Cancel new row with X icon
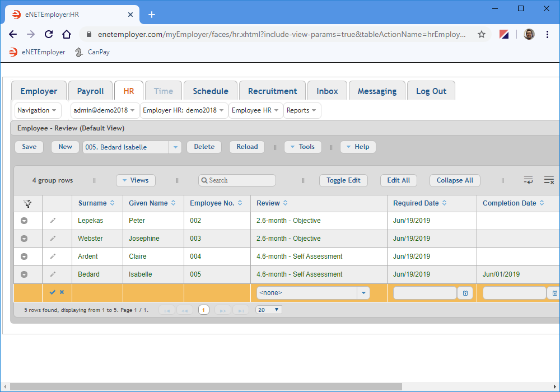Viewport: 560px width, 392px height. pyautogui.click(x=62, y=292)
